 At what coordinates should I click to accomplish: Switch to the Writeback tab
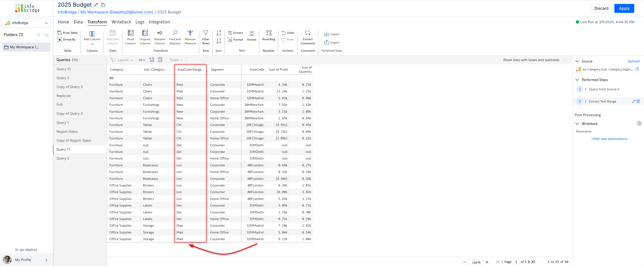[121, 22]
